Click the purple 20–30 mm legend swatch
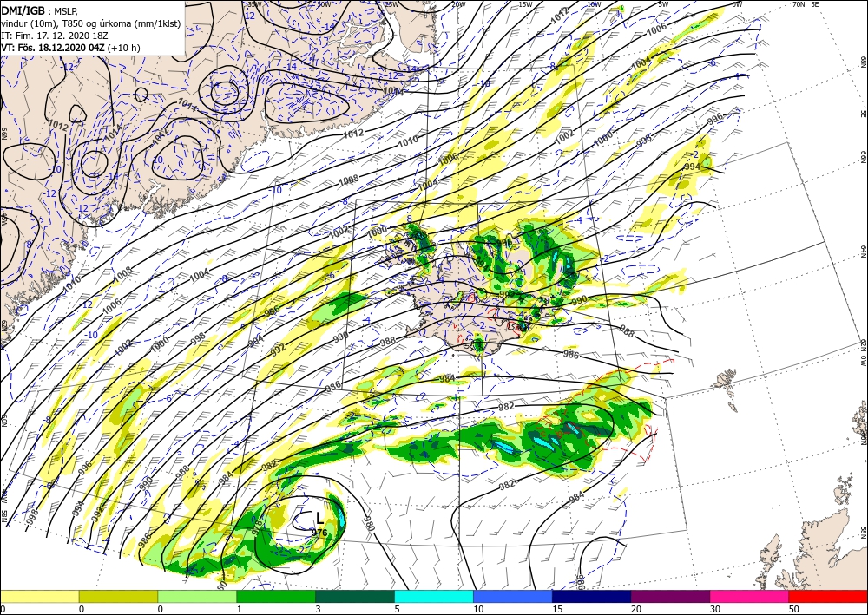The height and width of the screenshot is (615, 868). tap(670, 597)
